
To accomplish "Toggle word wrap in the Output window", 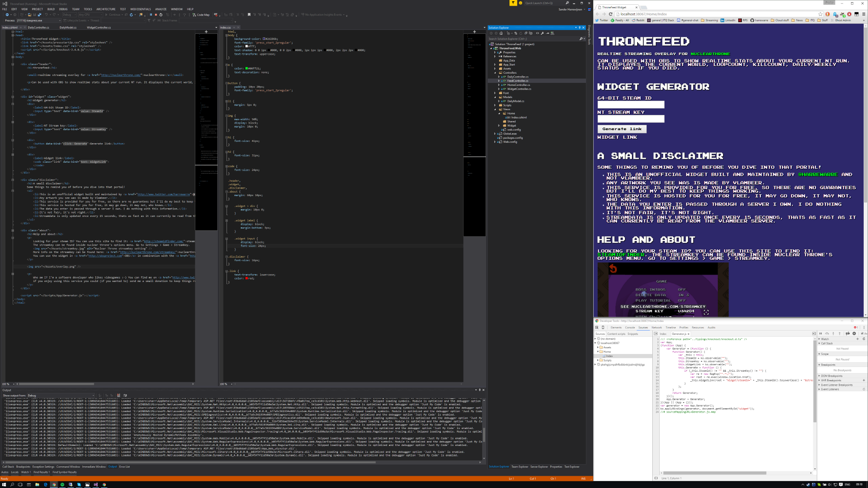I will [x=125, y=396].
